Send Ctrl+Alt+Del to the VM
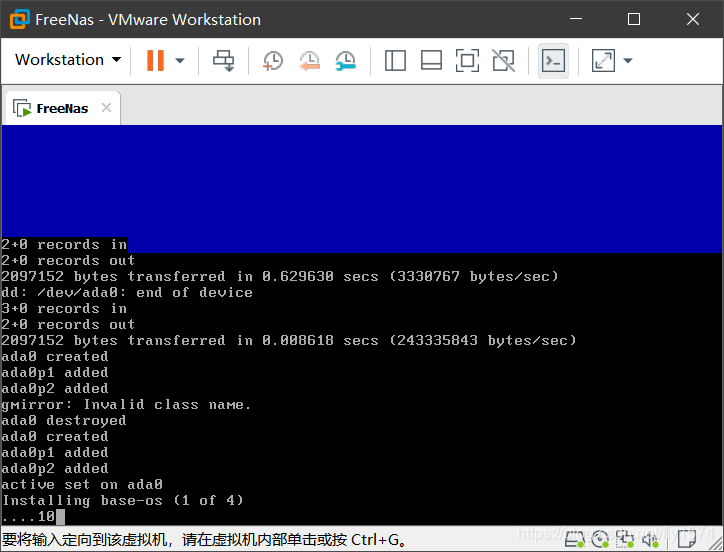 (x=223, y=61)
